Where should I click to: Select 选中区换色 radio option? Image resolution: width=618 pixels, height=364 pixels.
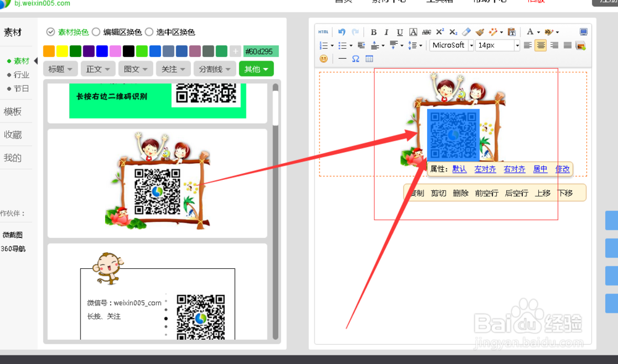click(149, 32)
